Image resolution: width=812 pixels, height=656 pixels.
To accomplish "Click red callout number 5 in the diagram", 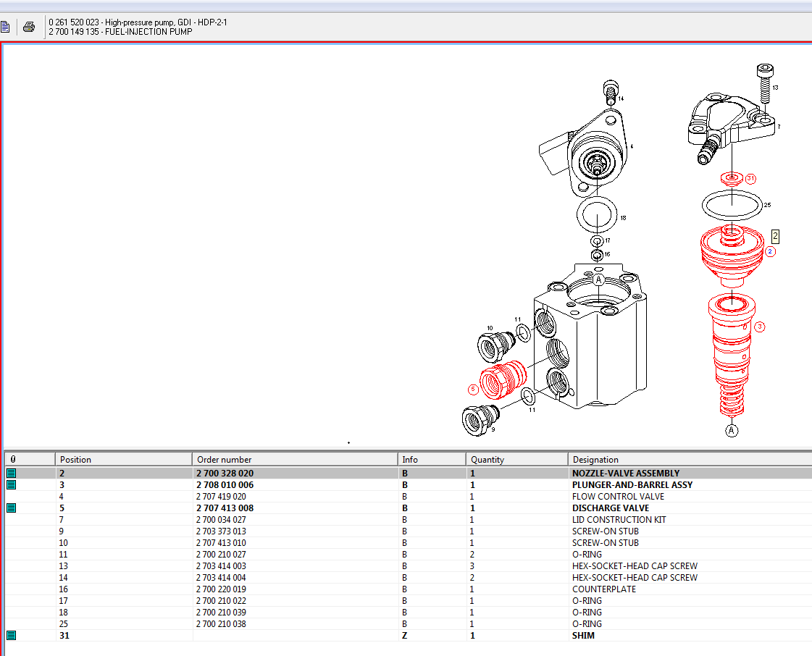I will point(474,389).
